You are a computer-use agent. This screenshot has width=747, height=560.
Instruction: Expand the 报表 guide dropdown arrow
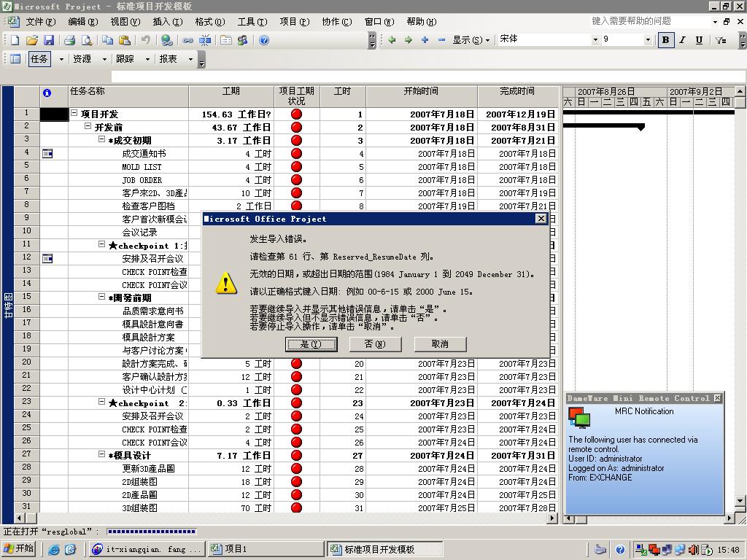pos(190,59)
